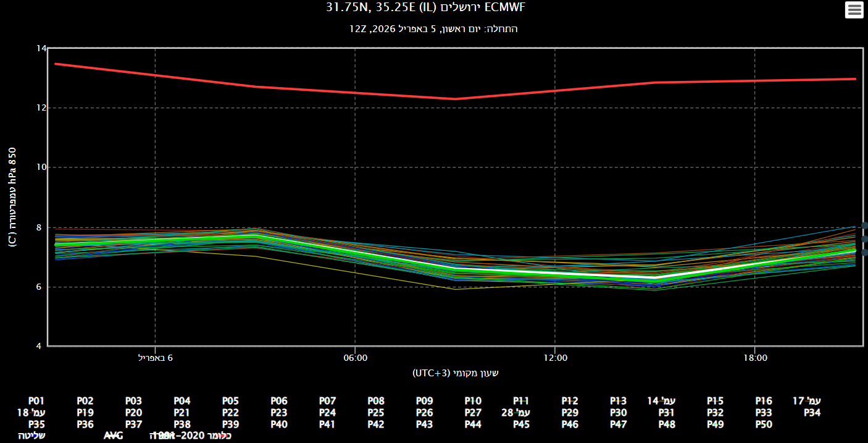
Task: Toggle the P50 legend item
Action: [764, 424]
